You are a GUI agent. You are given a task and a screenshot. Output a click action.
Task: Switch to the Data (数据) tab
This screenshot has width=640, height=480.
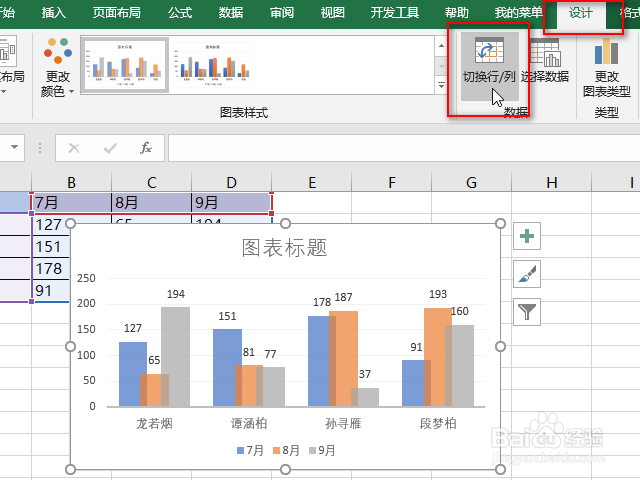point(231,13)
